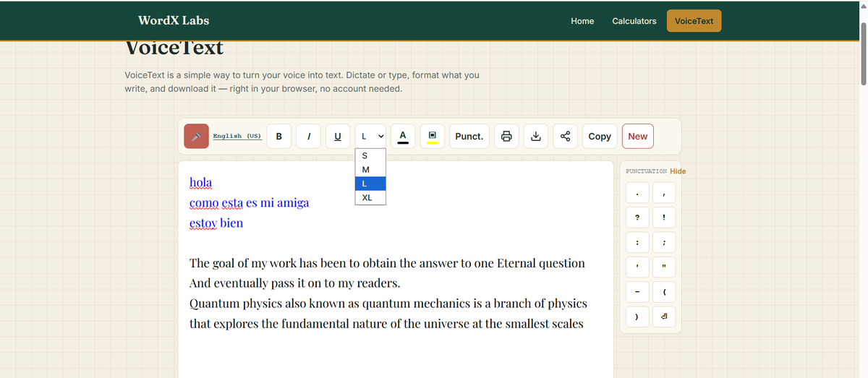
Task: Toggle the Punct. panel button
Action: (469, 136)
